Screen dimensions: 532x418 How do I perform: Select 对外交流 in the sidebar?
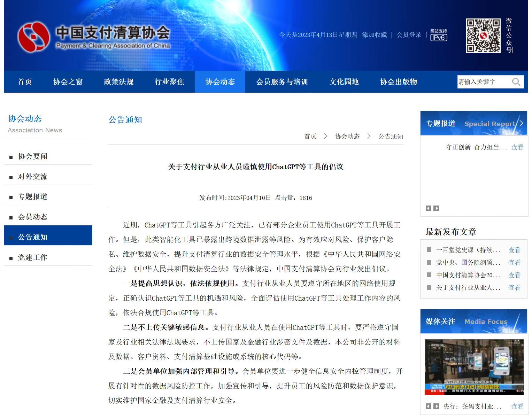[x=48, y=177]
